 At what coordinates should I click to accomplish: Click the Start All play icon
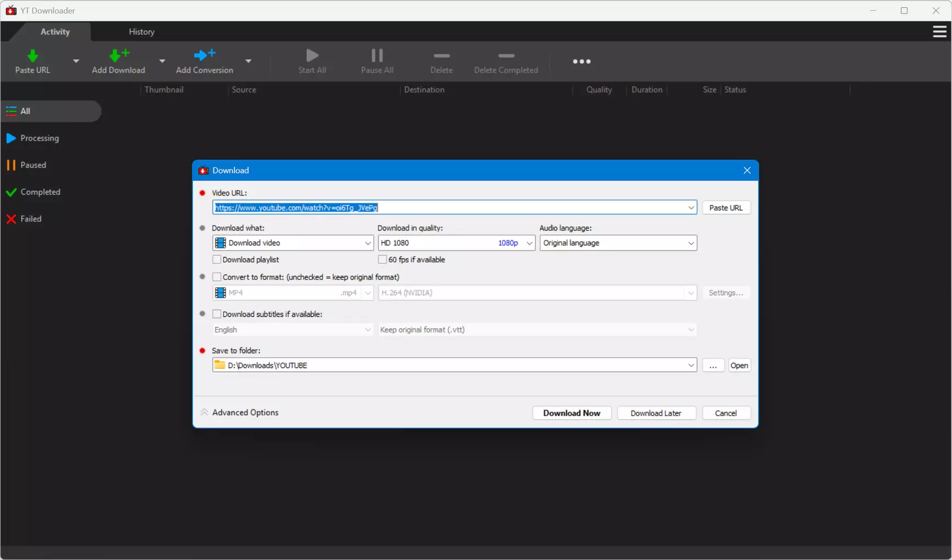point(312,55)
